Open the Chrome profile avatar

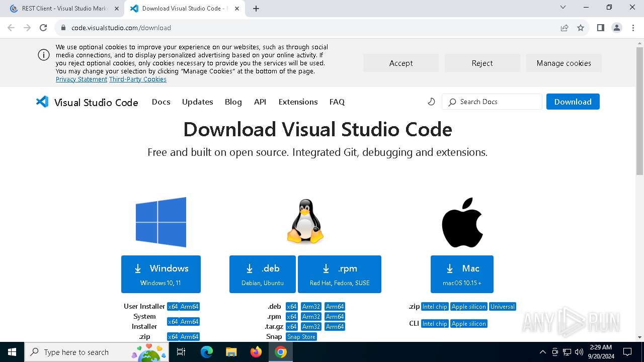[x=617, y=28]
